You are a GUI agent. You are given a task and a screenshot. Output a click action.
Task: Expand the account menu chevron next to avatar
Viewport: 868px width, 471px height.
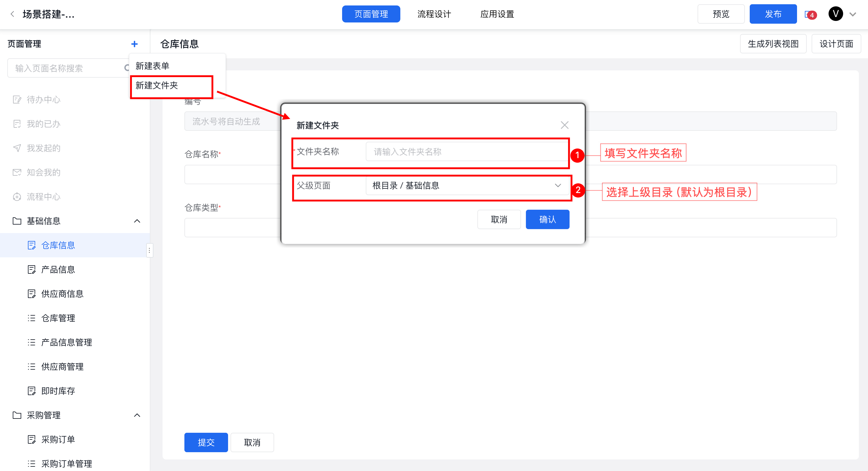853,15
